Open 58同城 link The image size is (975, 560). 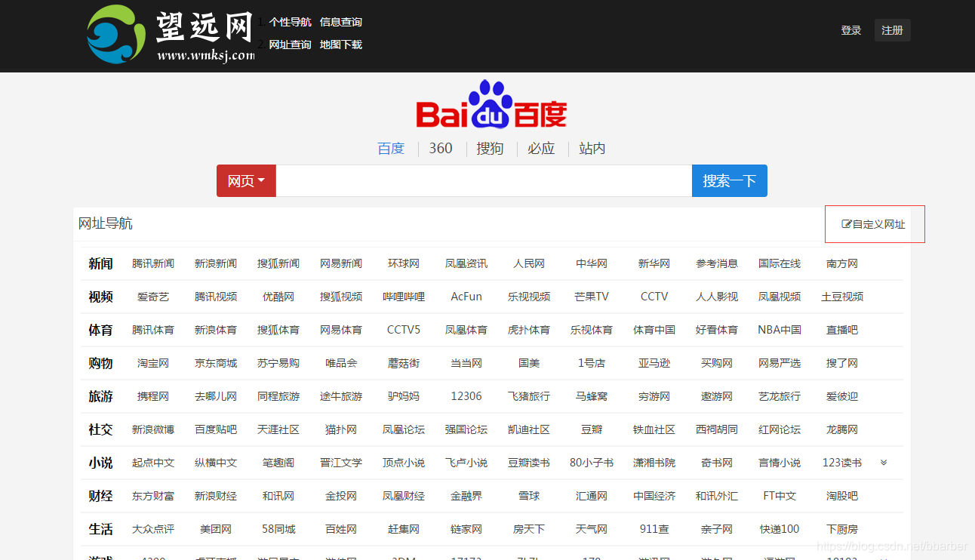click(278, 529)
